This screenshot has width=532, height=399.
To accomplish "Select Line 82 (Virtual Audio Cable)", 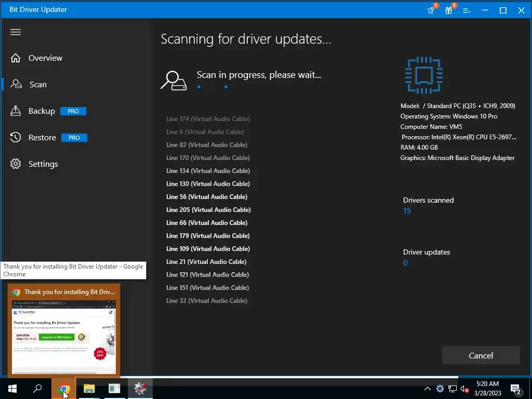I will [207, 145].
